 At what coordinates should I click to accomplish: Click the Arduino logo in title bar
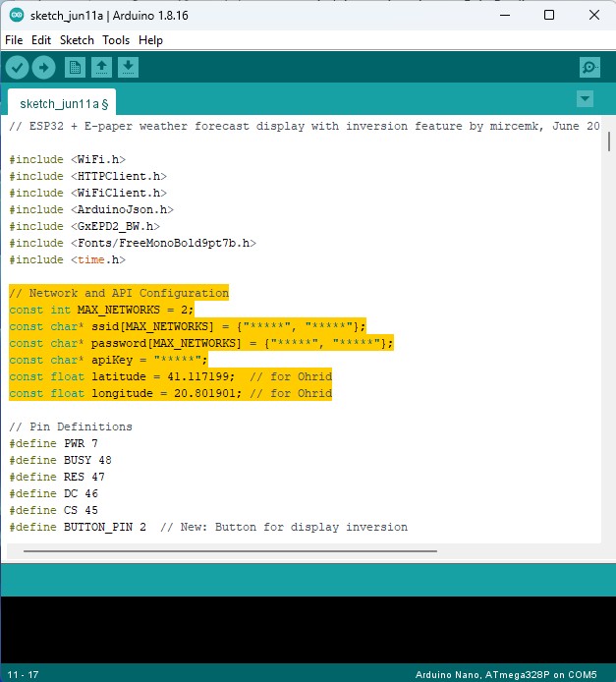tap(16, 16)
